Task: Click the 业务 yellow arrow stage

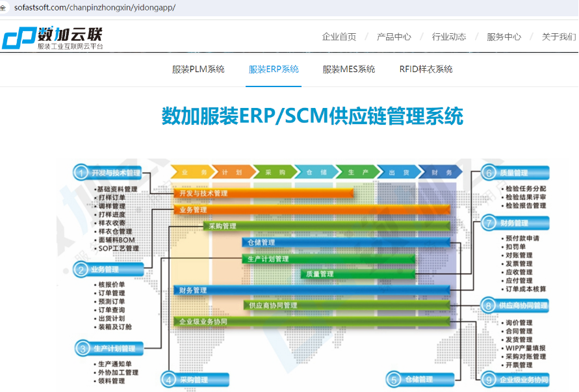Action: pyautogui.click(x=192, y=172)
